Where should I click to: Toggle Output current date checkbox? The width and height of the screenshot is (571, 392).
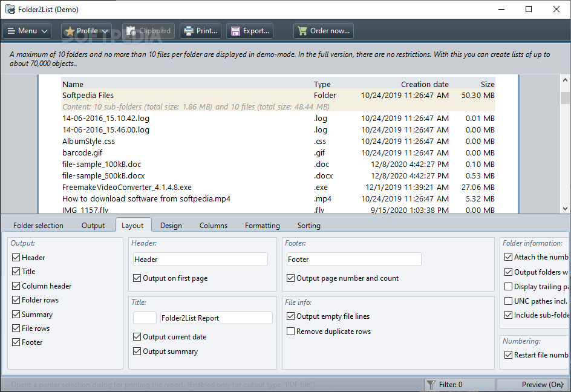tap(137, 336)
